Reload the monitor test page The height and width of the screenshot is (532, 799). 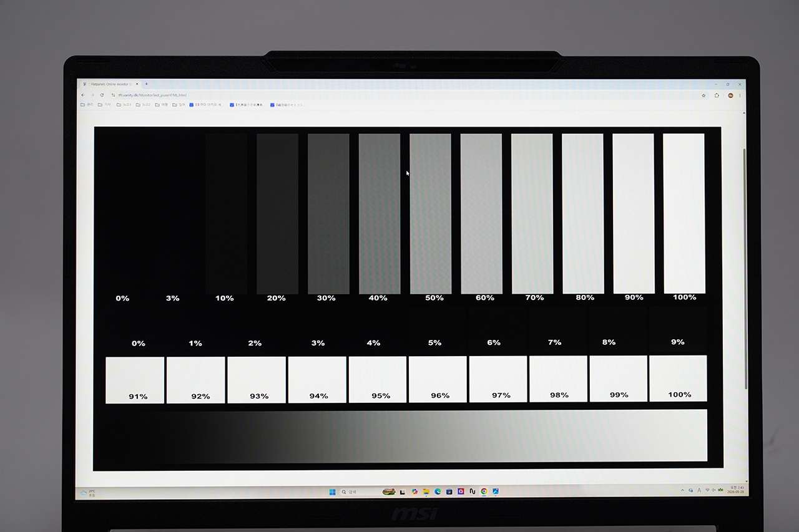tap(101, 95)
